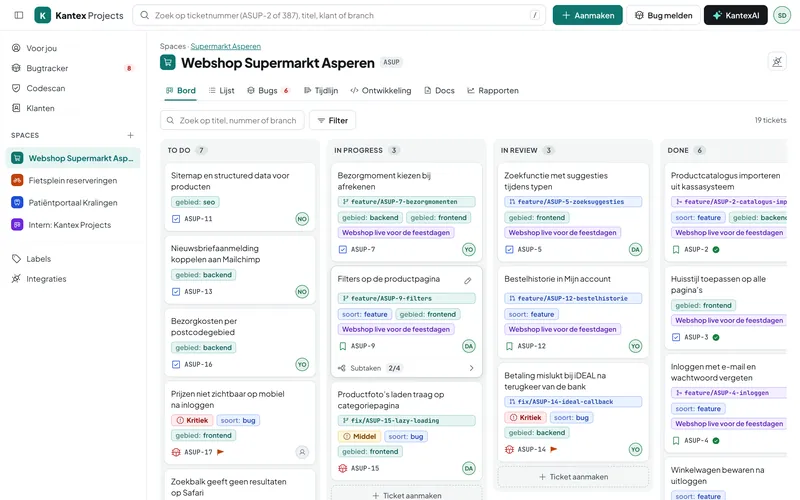Edit the Filters op de productpagina card
The image size is (800, 500).
click(468, 280)
